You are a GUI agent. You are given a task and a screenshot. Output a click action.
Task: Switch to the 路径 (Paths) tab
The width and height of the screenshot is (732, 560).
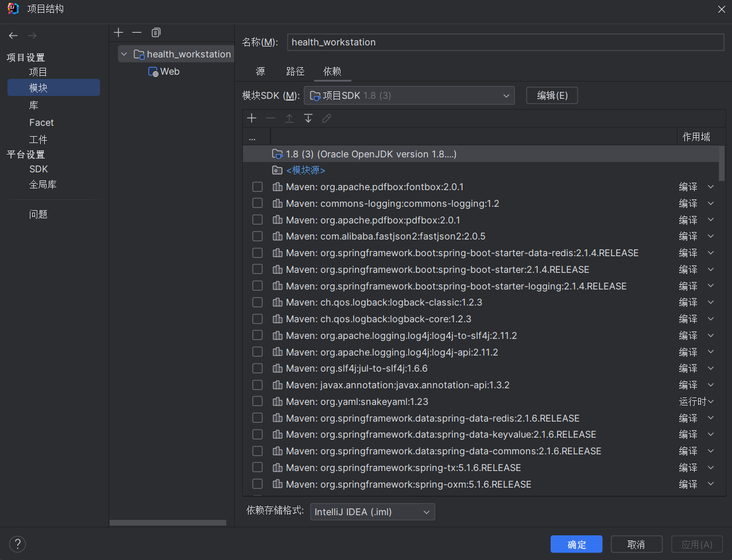pos(295,71)
